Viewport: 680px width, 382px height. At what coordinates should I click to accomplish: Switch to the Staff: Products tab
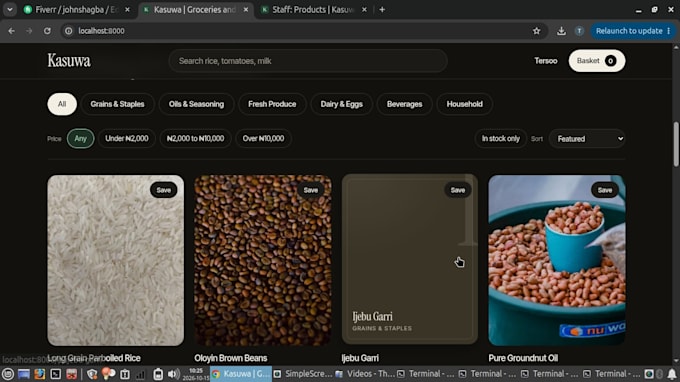click(313, 10)
